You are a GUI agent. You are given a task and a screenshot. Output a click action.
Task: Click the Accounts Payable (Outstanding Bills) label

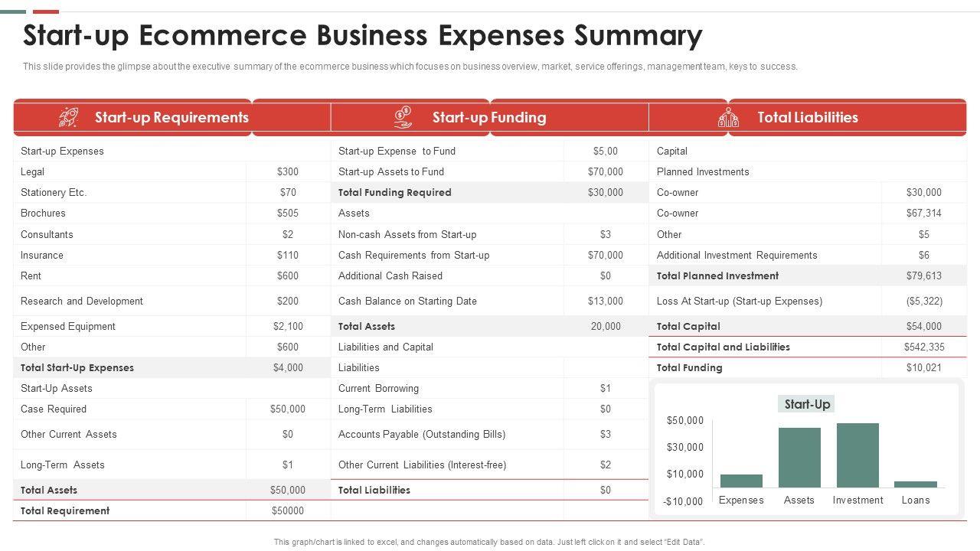422,434
